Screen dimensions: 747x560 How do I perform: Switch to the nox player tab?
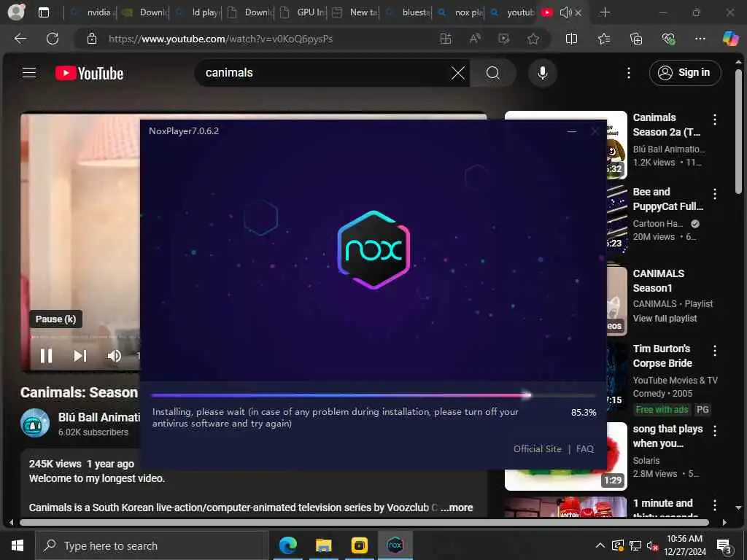click(458, 12)
